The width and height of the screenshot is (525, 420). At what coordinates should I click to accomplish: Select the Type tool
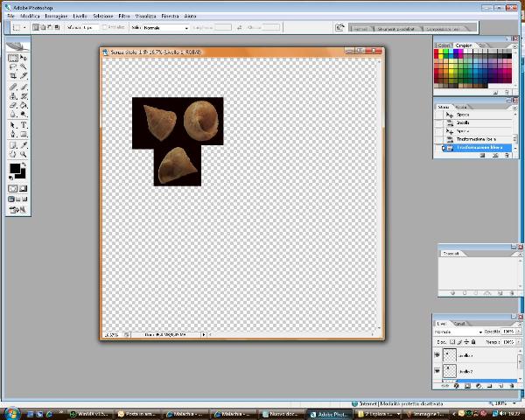[24, 125]
